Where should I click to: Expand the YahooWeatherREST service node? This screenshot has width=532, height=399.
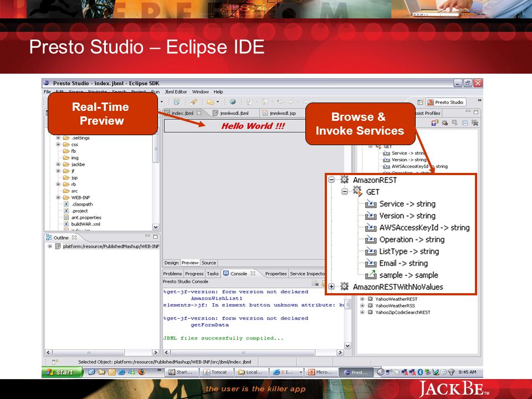tap(362, 299)
